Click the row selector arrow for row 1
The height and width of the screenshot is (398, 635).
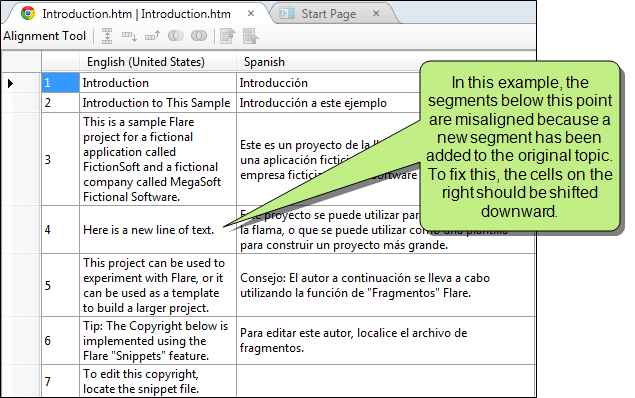coord(11,83)
